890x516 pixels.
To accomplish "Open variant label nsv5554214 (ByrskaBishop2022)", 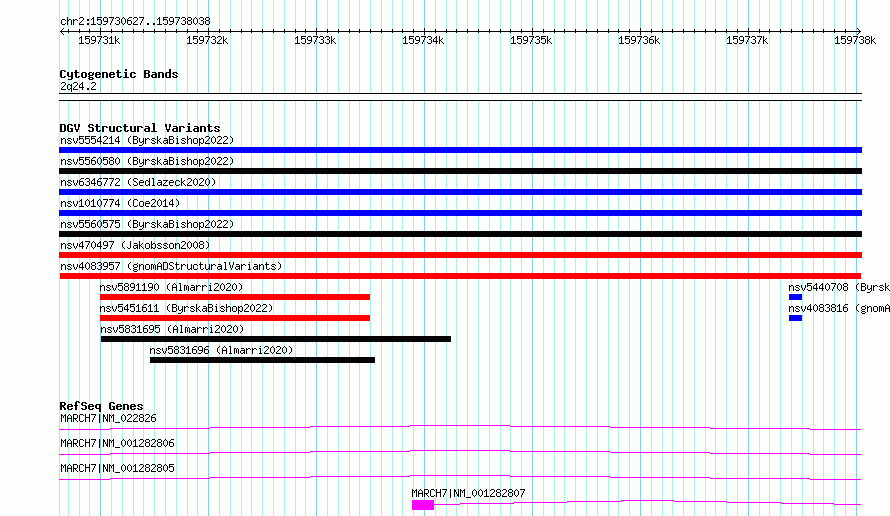I will point(147,140).
